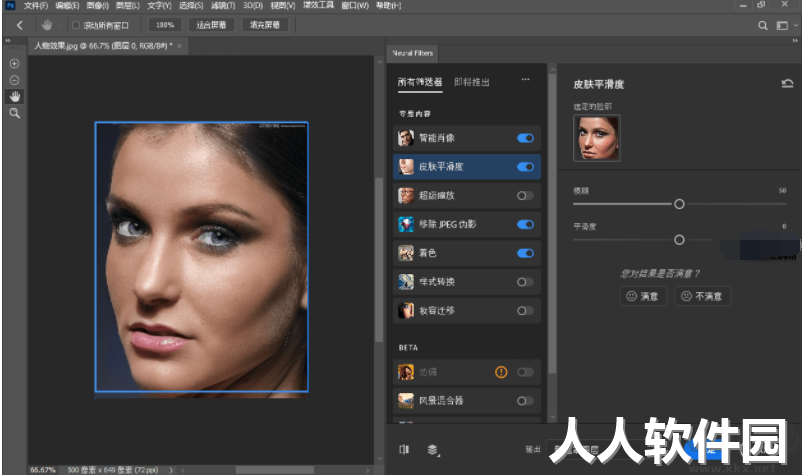This screenshot has height=475, width=803.
Task: Click the 样式转换 filter icon
Action: pos(406,282)
